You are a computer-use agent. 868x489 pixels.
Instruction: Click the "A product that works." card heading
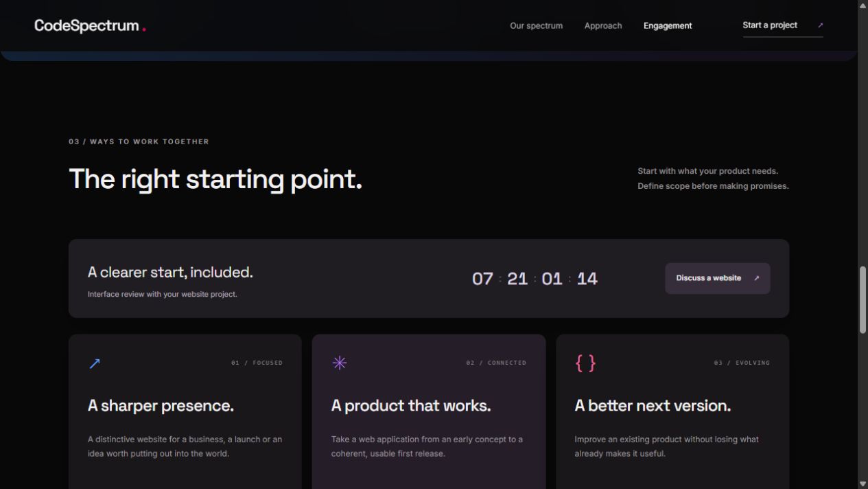(411, 406)
